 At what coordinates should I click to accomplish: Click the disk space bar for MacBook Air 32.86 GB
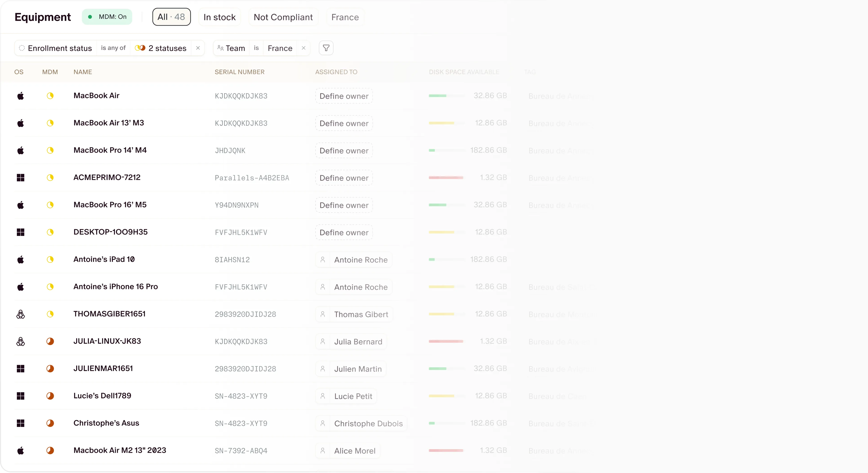coord(446,96)
